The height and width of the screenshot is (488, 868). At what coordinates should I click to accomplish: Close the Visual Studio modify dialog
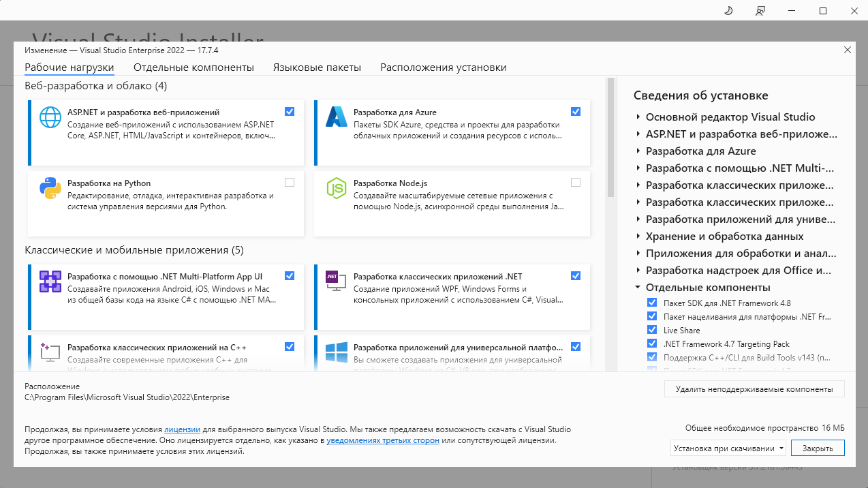click(x=848, y=50)
